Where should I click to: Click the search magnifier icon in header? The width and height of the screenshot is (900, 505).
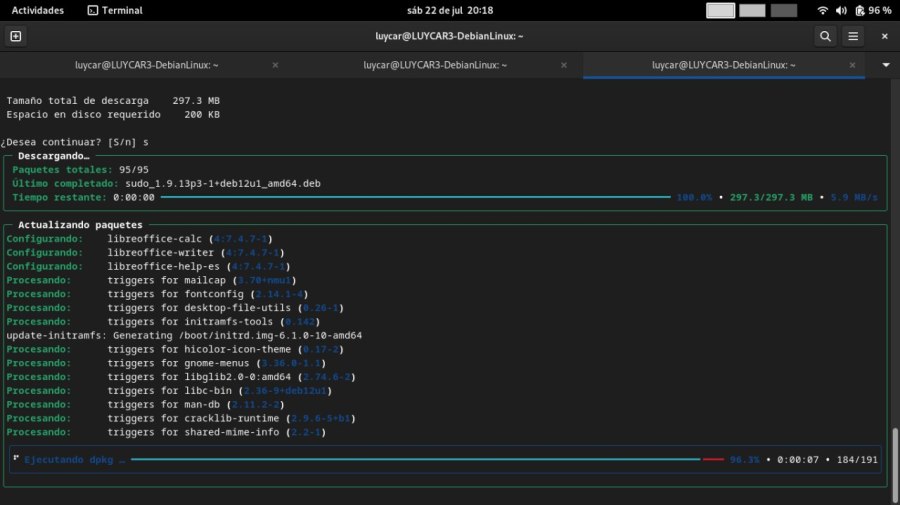(x=825, y=36)
